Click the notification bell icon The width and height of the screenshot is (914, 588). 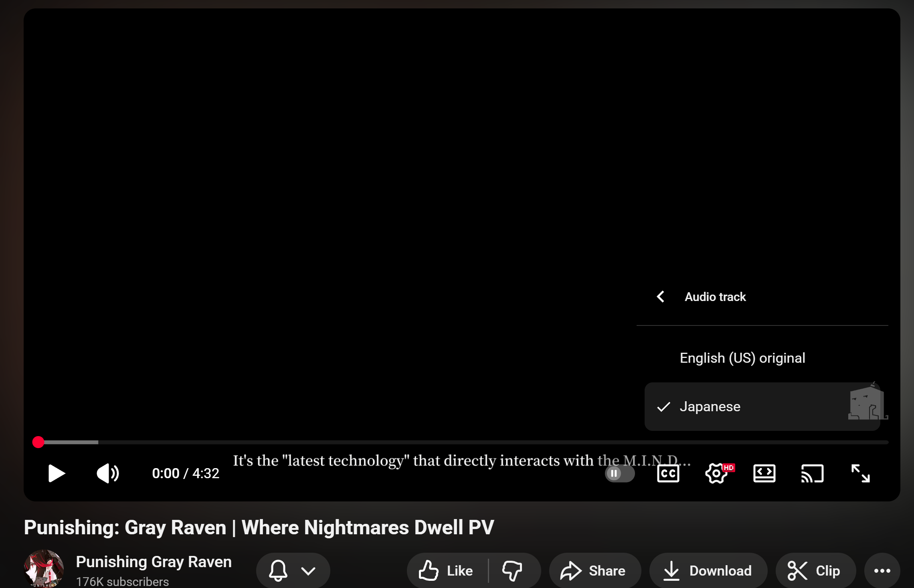(278, 570)
